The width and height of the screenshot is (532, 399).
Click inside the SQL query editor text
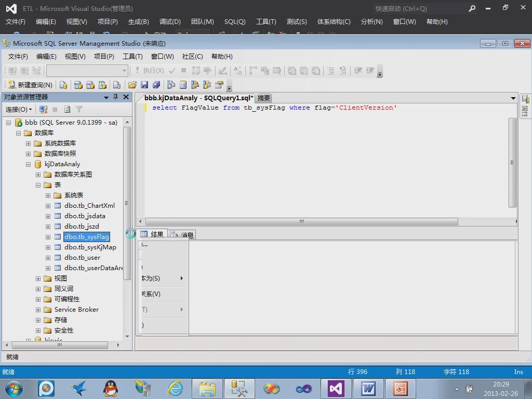click(x=274, y=108)
